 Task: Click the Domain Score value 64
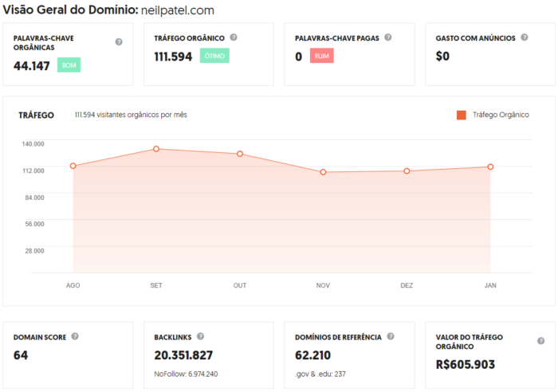click(x=21, y=355)
